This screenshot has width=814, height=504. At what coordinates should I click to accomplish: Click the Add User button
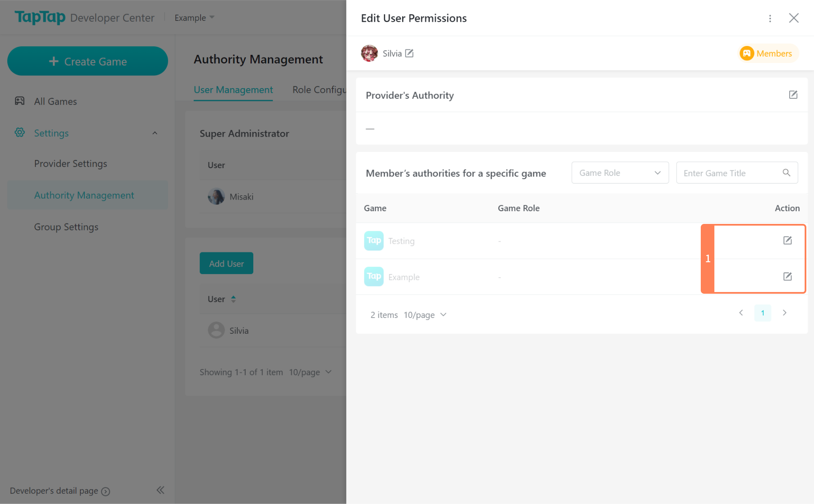[x=226, y=263]
